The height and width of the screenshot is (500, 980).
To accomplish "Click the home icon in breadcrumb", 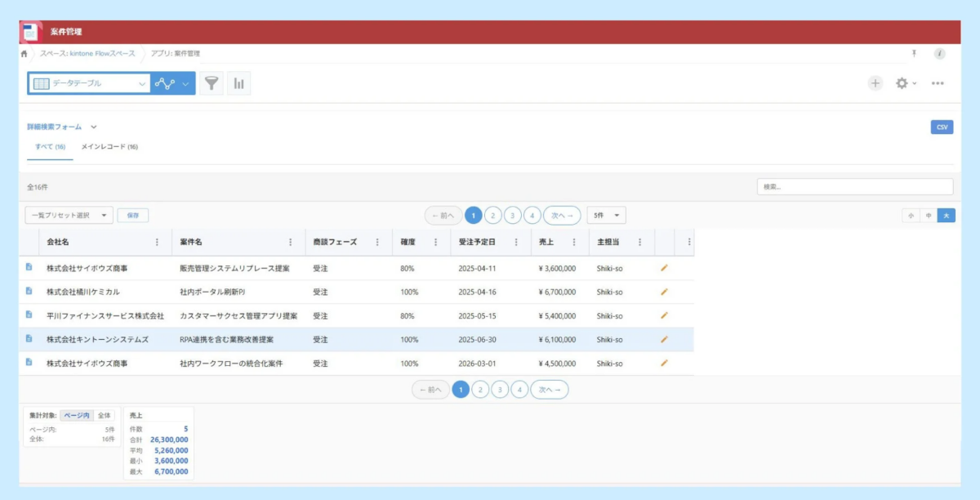I will (24, 54).
